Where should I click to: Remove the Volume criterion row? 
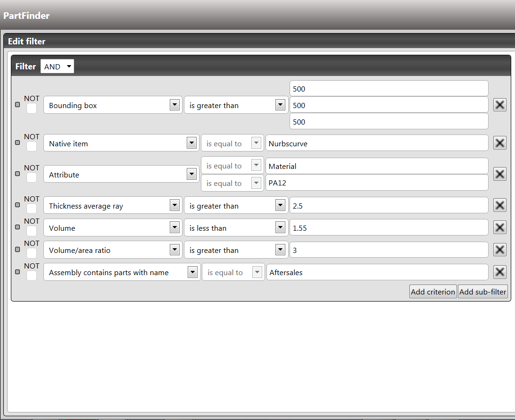500,227
